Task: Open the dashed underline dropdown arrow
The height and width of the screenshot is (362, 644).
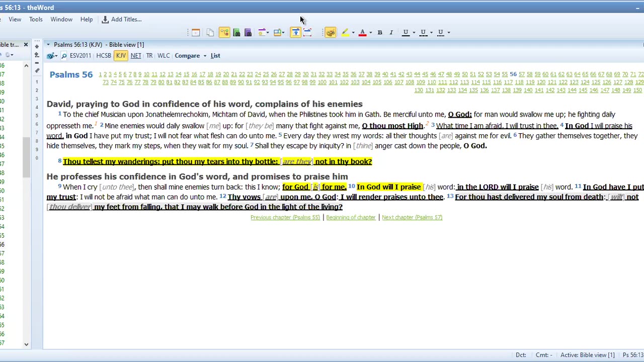Action: 431,33
